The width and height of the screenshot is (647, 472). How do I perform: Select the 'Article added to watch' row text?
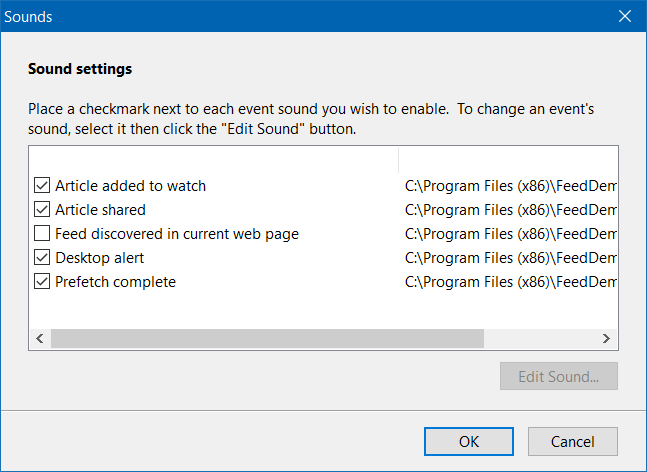(x=130, y=186)
